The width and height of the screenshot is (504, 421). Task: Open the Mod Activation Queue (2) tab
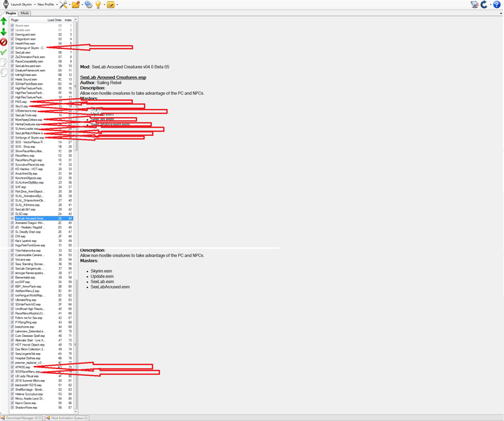tap(67, 418)
